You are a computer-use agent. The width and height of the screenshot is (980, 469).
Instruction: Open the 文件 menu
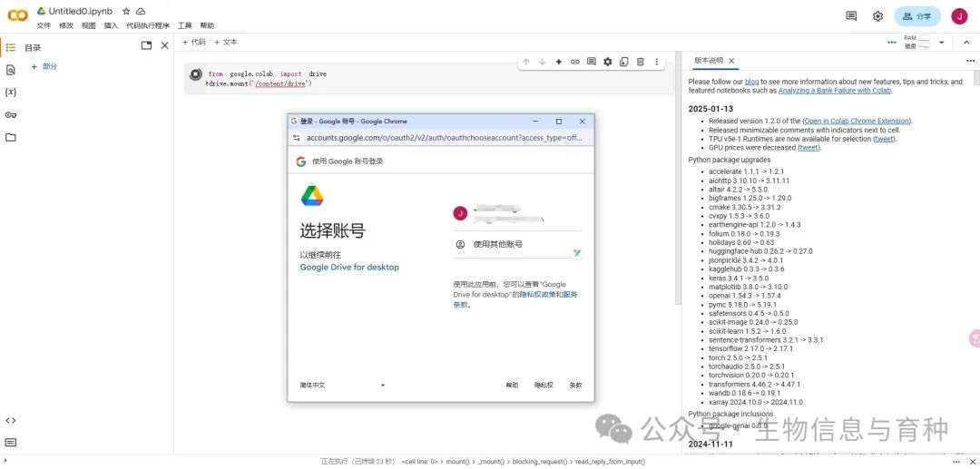(44, 25)
